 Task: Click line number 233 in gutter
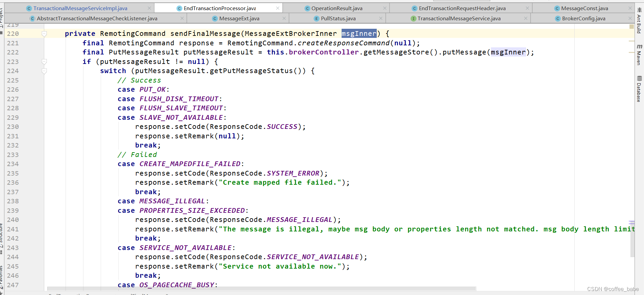pos(13,155)
